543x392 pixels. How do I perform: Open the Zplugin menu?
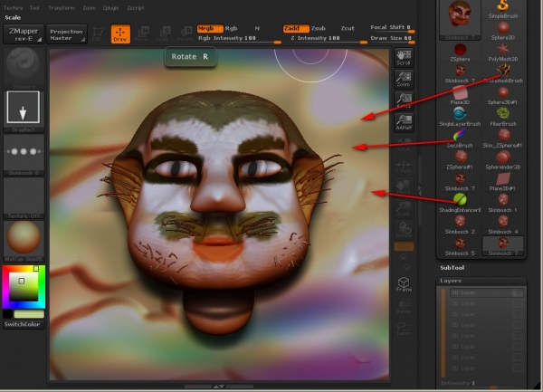point(110,7)
